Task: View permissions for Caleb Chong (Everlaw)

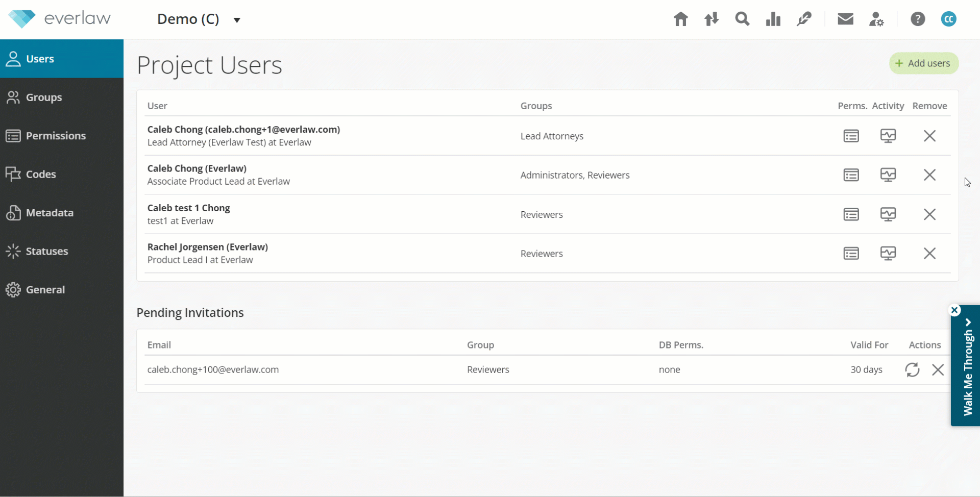Action: click(x=851, y=175)
